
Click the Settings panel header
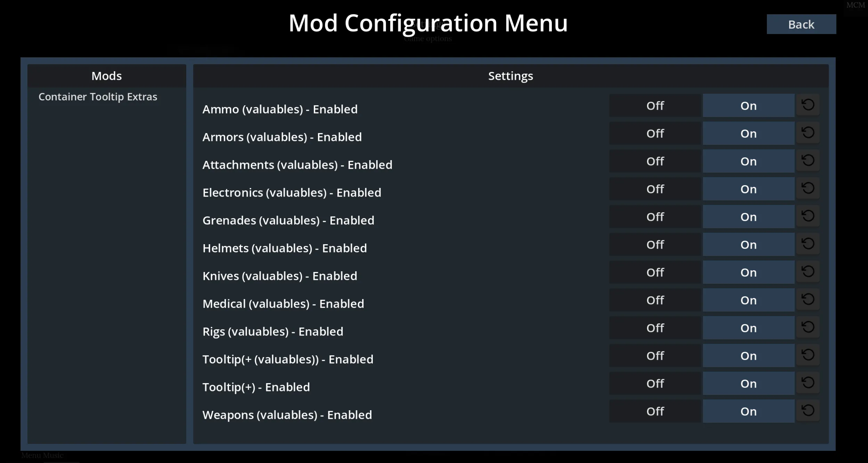tap(510, 76)
